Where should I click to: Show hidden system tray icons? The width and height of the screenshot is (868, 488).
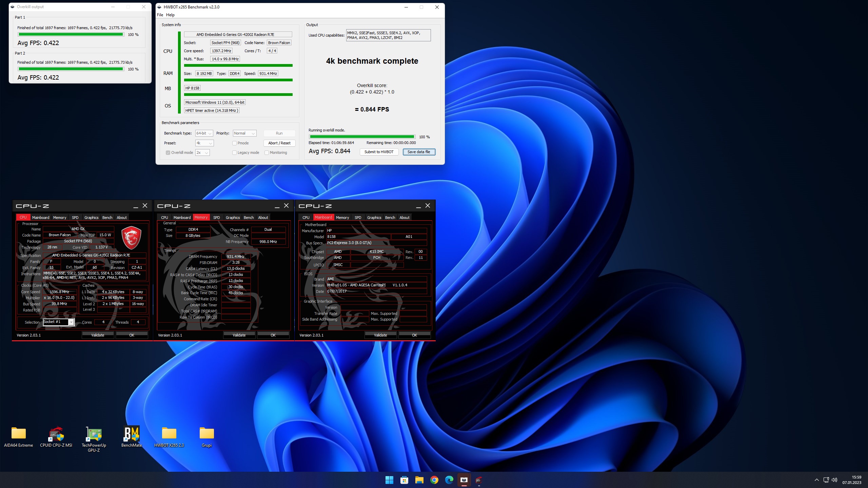(816, 480)
